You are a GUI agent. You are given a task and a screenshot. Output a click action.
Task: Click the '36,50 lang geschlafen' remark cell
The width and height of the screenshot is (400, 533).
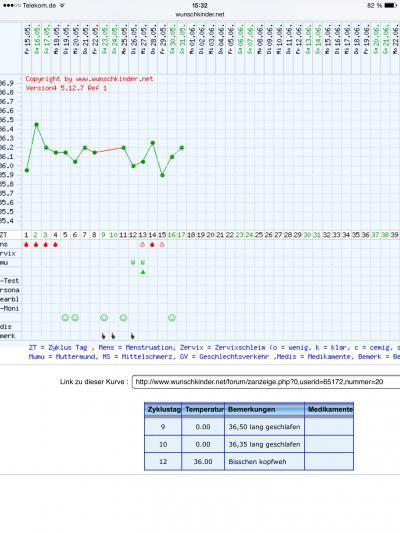coord(264,427)
